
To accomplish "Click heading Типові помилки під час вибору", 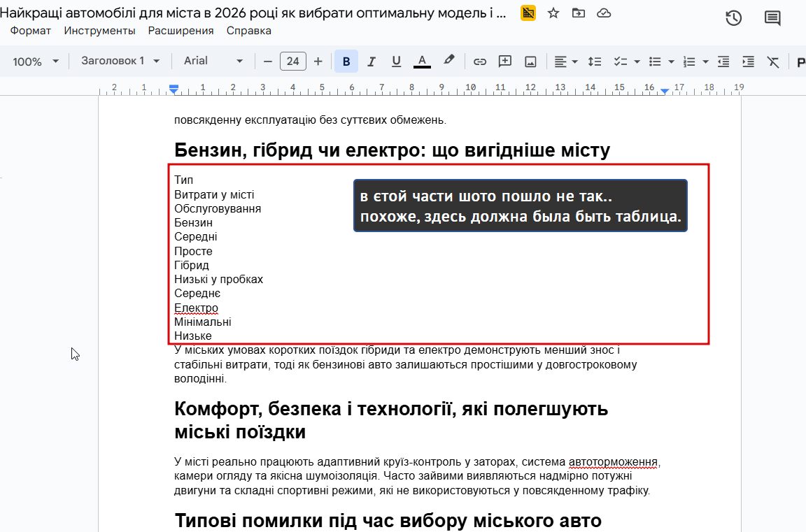I will click(x=388, y=520).
